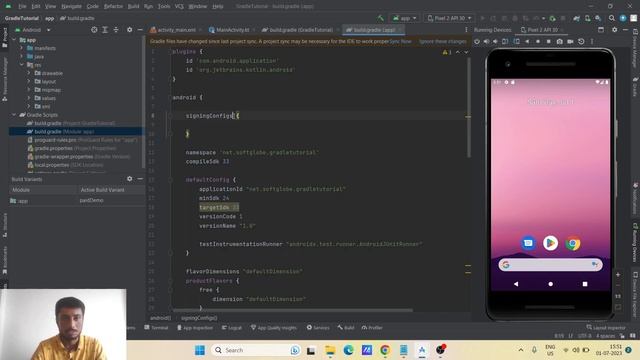Open Layout Inspector tool window
The image size is (640, 360).
[x=606, y=327]
